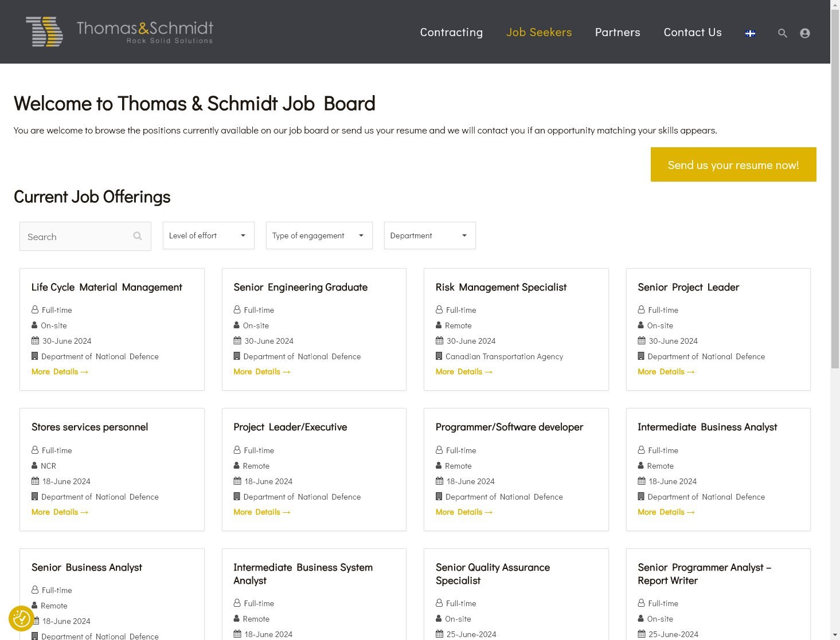Open Contact Us page
Viewport: 840px width, 640px height.
pos(693,32)
